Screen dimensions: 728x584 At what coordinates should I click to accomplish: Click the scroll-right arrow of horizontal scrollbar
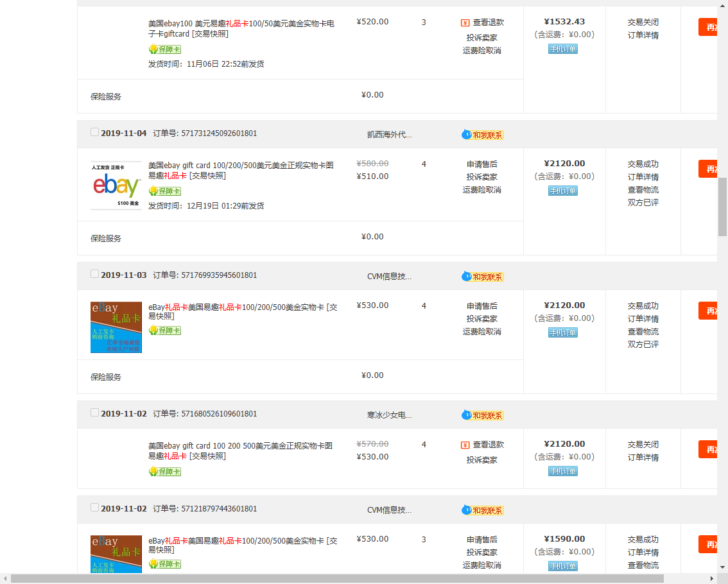(x=712, y=578)
